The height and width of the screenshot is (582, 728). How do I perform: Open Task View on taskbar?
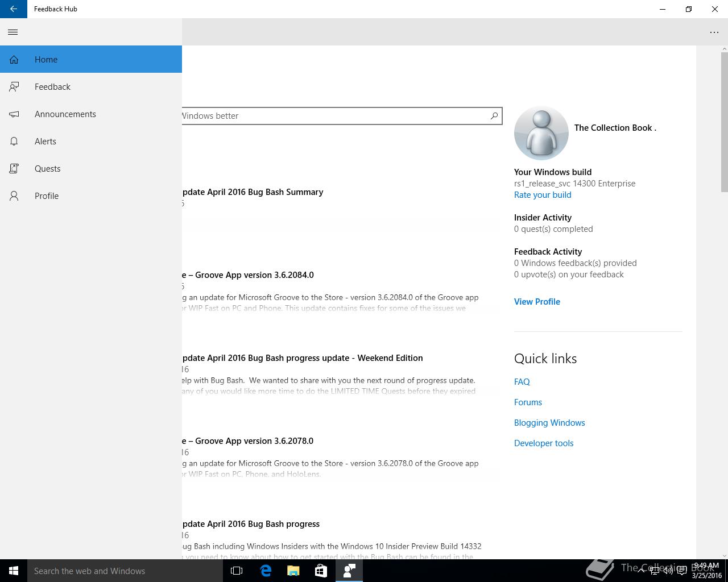[x=237, y=571]
